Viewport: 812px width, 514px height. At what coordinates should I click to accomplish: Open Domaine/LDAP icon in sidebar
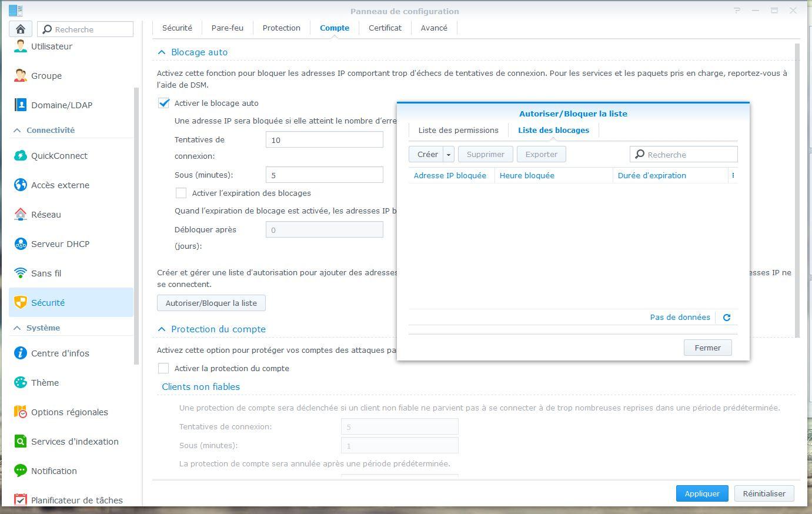(21, 105)
